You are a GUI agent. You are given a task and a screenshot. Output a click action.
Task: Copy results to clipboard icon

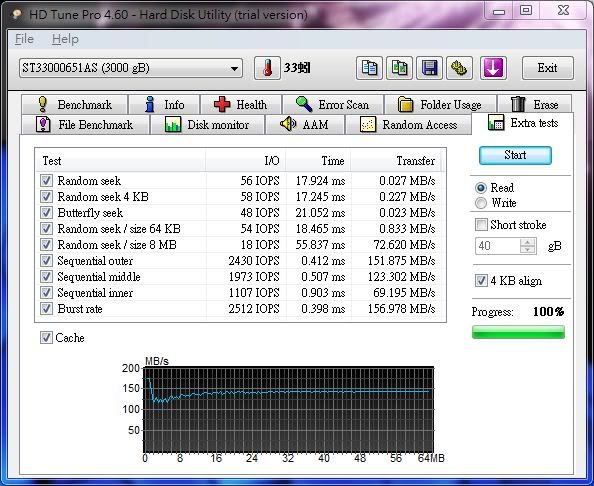369,68
